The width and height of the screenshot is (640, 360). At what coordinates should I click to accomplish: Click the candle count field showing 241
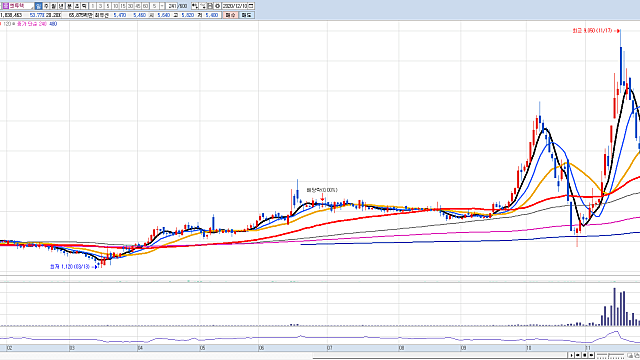pyautogui.click(x=172, y=6)
